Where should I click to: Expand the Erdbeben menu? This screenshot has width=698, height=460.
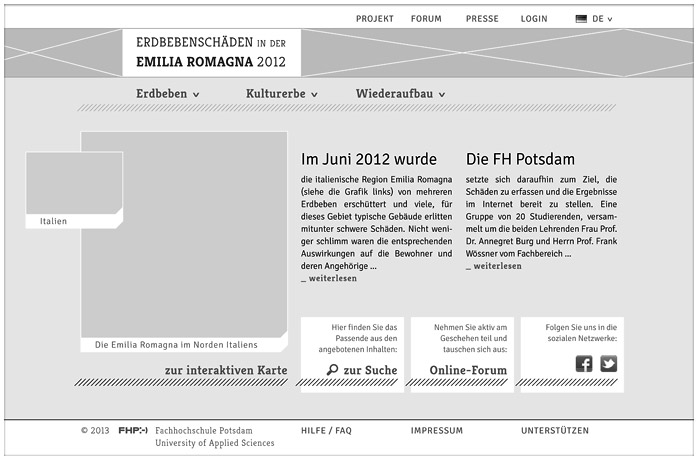tap(167, 94)
